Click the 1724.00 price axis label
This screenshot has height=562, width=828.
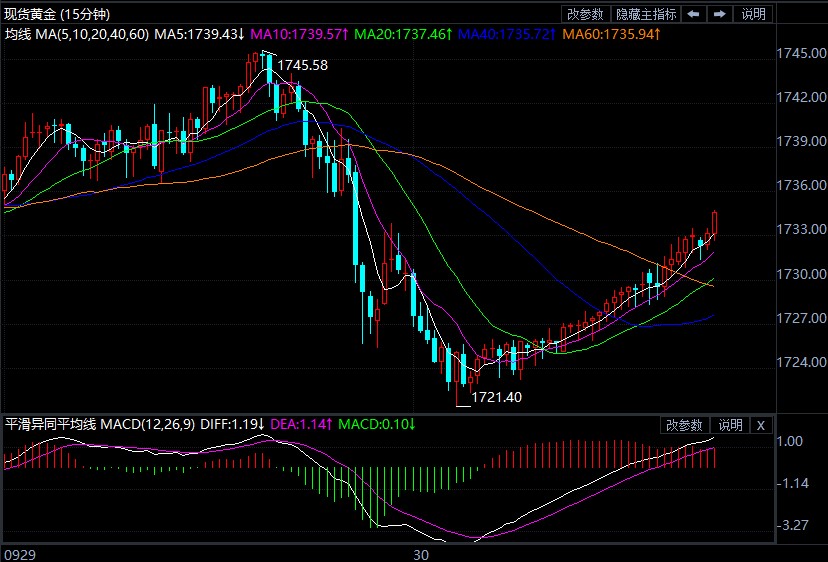(801, 362)
